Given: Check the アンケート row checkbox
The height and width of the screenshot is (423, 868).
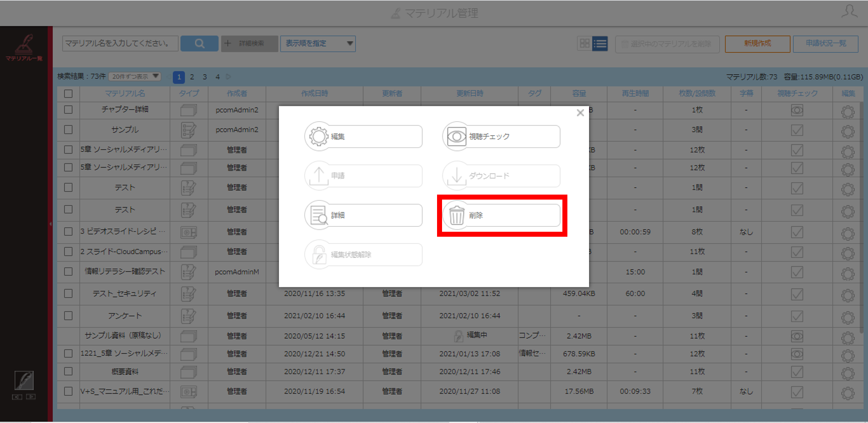Looking at the screenshot, I should pyautogui.click(x=68, y=315).
